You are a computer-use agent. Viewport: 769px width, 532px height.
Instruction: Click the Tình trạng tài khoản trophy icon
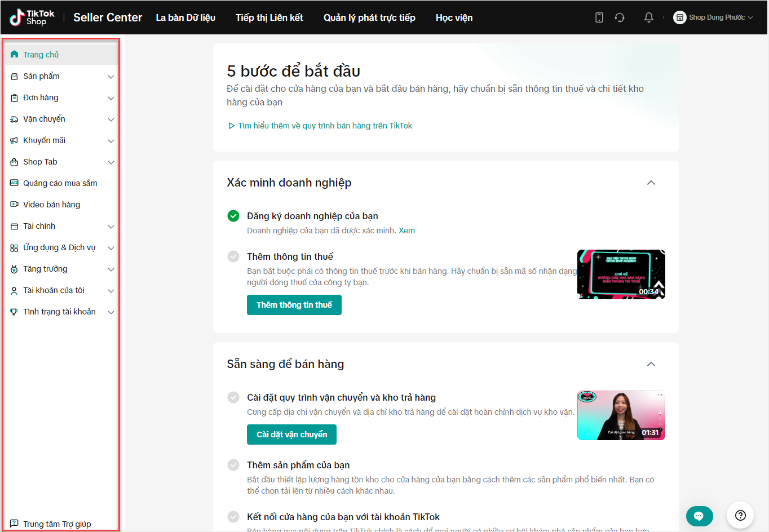(x=14, y=312)
